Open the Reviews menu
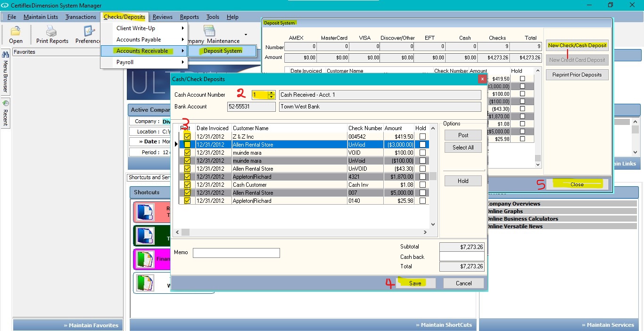644x331 pixels. 163,17
